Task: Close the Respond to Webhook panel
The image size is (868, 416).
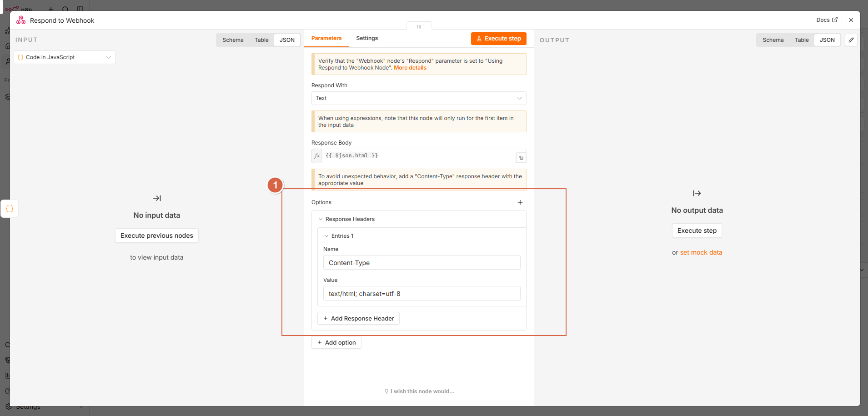Action: coord(851,20)
